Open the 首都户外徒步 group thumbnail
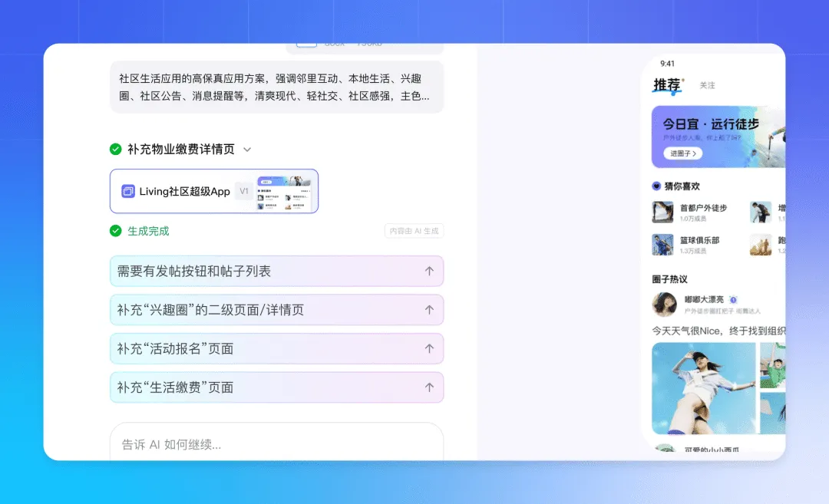The image size is (829, 504). click(x=662, y=212)
